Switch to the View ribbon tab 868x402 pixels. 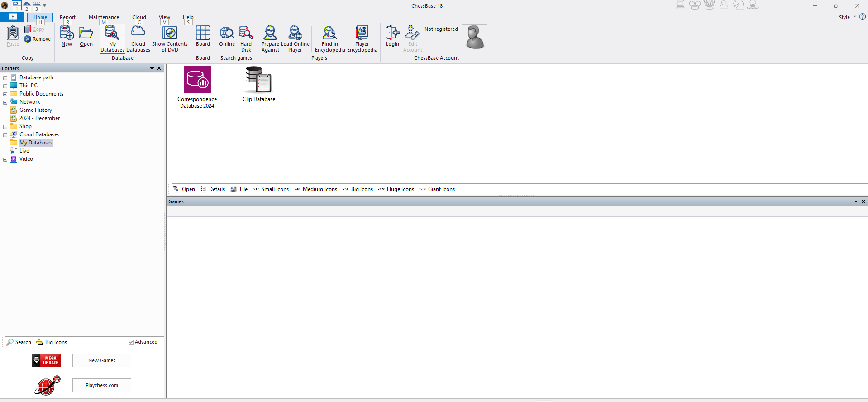[164, 17]
